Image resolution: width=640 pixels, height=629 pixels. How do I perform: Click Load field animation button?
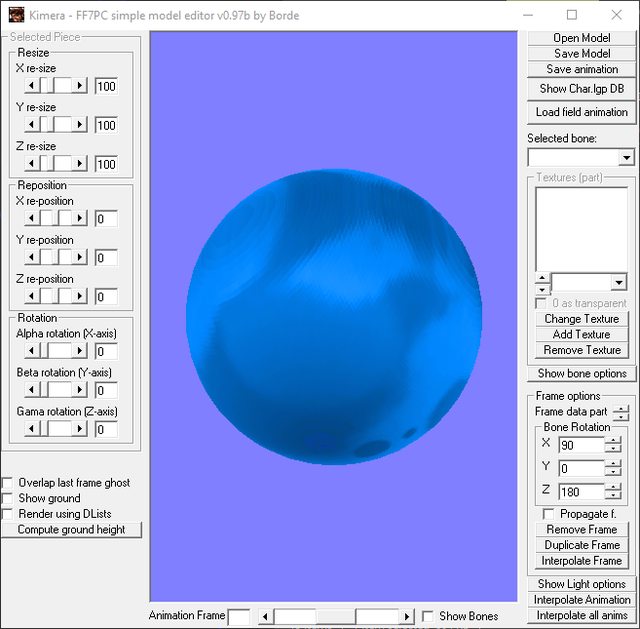pos(582,112)
